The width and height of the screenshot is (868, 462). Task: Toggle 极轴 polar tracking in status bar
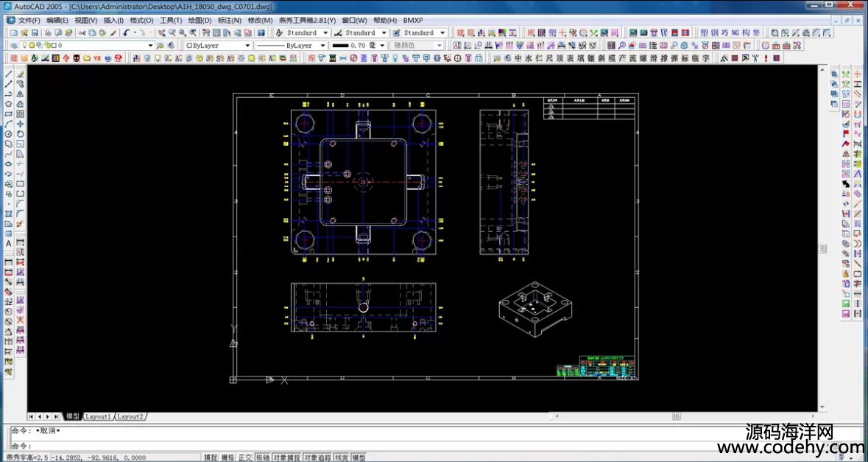pyautogui.click(x=263, y=458)
